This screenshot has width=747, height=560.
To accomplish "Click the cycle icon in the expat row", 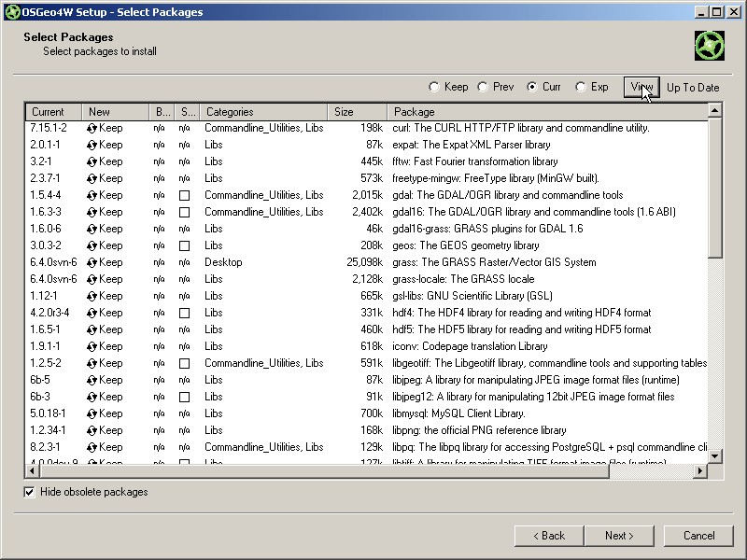I will (x=92, y=145).
